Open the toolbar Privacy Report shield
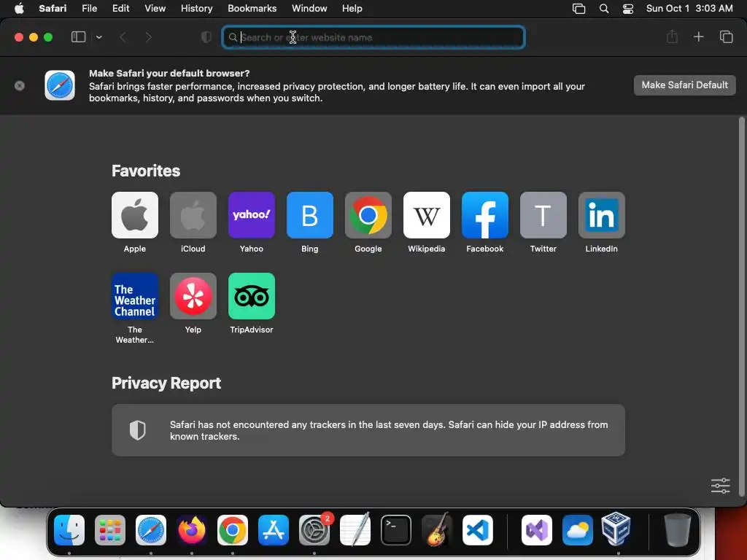The height and width of the screenshot is (560, 747). 206,37
